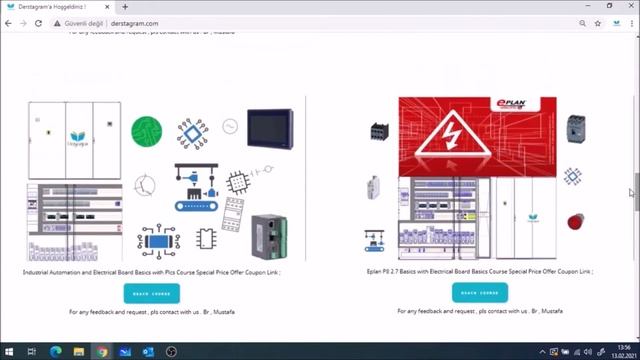Click the Eplan course Reach Course button
Image resolution: width=640 pixels, height=360 pixels.
(480, 293)
